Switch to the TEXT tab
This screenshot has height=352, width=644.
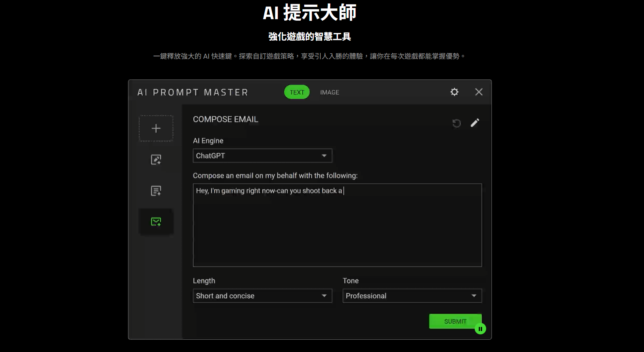point(297,92)
